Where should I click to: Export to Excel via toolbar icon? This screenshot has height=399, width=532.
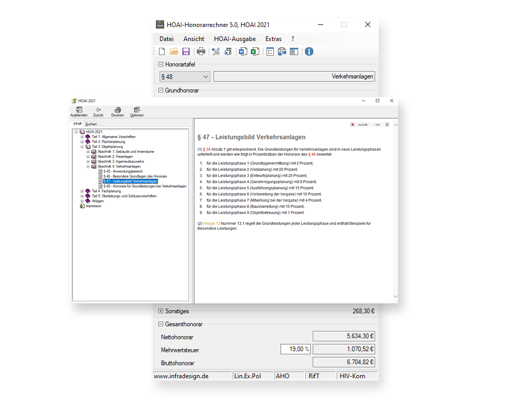pyautogui.click(x=255, y=51)
